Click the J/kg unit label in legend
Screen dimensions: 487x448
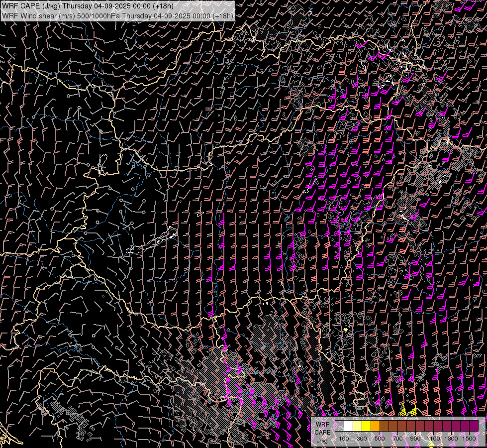pyautogui.click(x=322, y=441)
